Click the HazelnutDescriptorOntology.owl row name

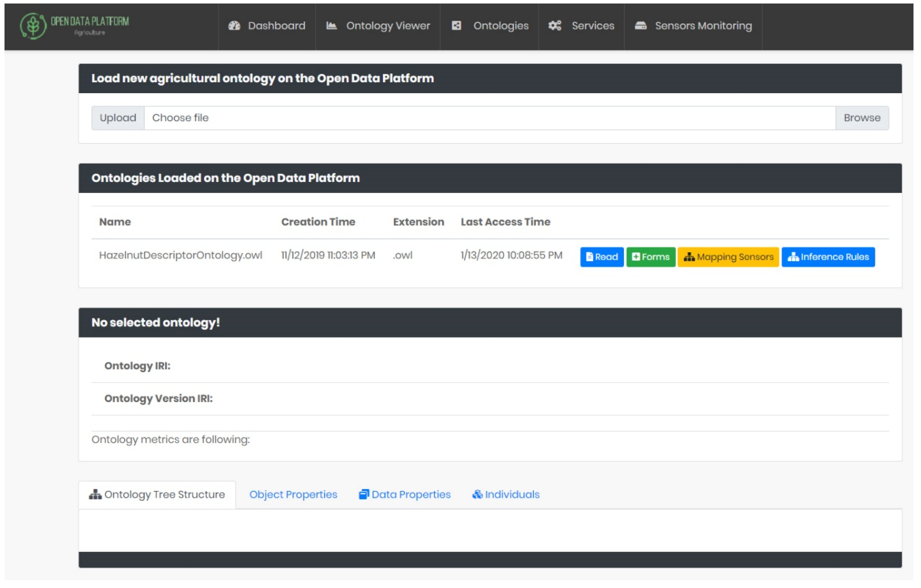click(x=181, y=255)
